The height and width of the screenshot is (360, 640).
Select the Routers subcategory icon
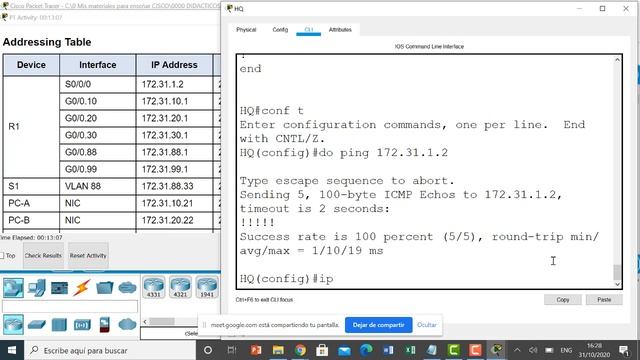[x=13, y=325]
